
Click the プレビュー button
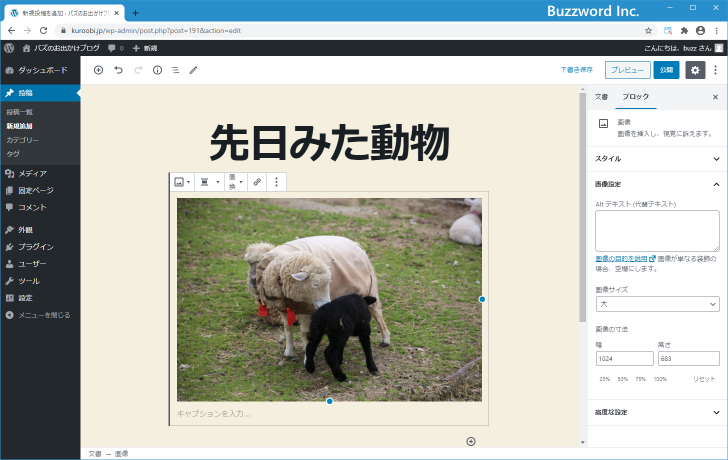tap(627, 70)
